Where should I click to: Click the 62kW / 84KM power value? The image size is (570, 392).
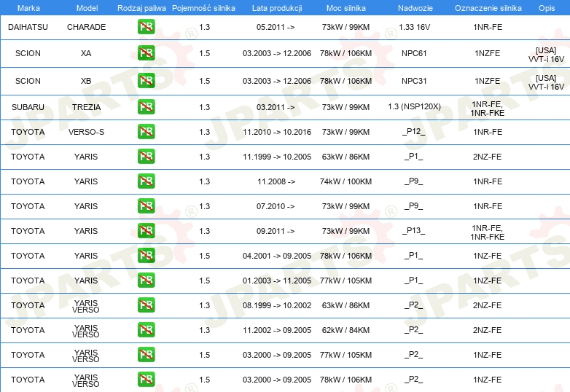click(x=345, y=330)
